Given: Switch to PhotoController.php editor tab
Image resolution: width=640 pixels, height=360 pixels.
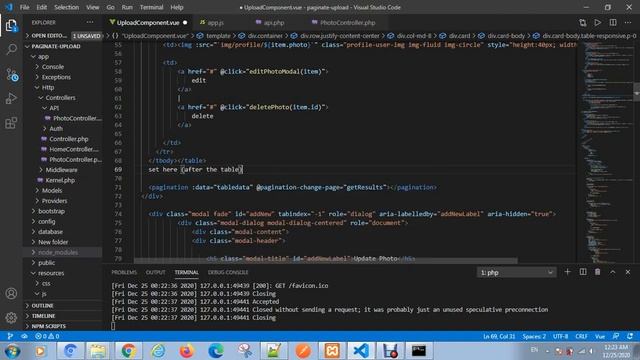Looking at the screenshot, I should point(347,23).
